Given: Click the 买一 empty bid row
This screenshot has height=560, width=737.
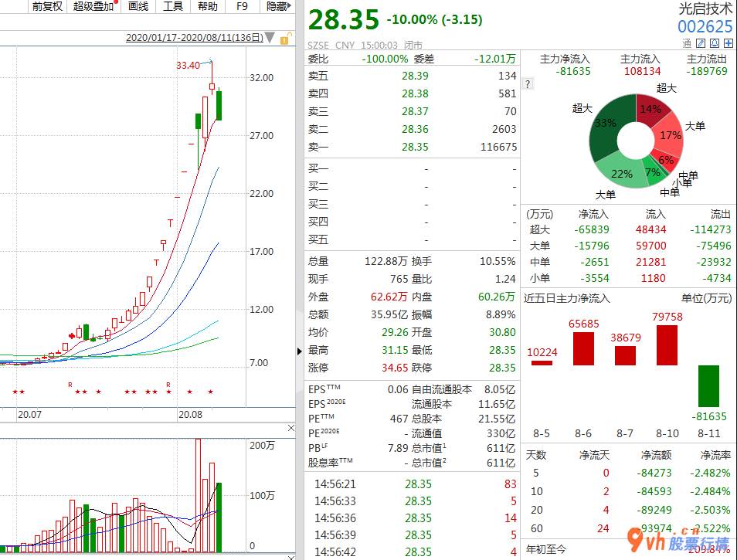Looking at the screenshot, I should click(413, 168).
